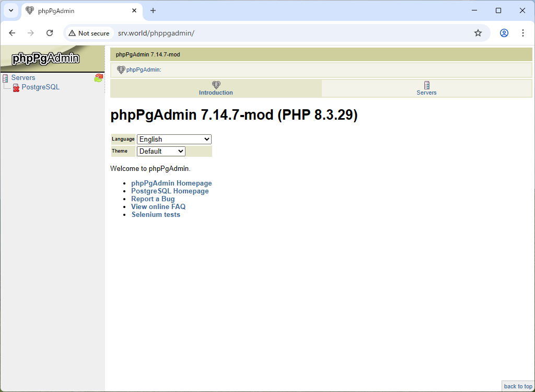This screenshot has width=535, height=392.
Task: Click the server icon above the Servers tab
Action: [x=426, y=84]
